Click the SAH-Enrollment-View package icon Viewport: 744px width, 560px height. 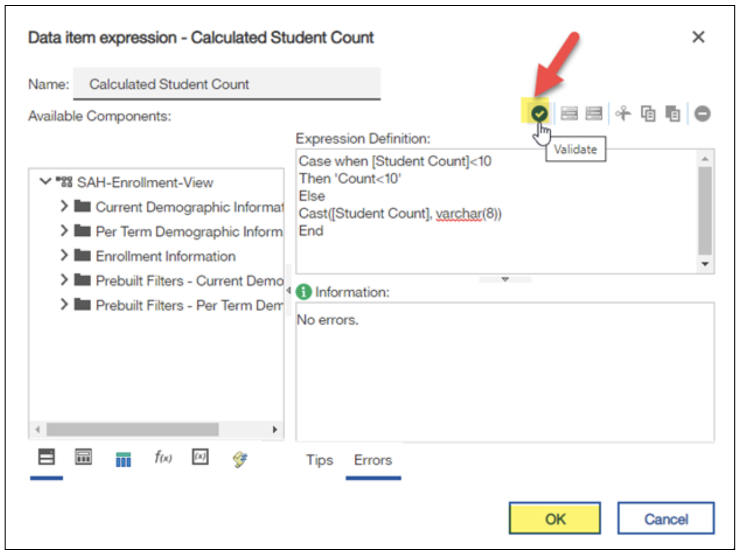click(64, 182)
